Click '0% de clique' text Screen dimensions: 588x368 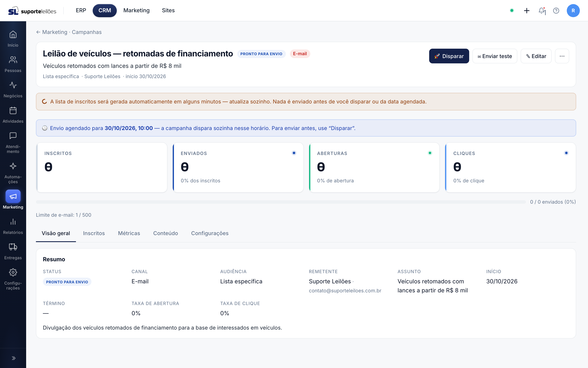[x=468, y=181]
